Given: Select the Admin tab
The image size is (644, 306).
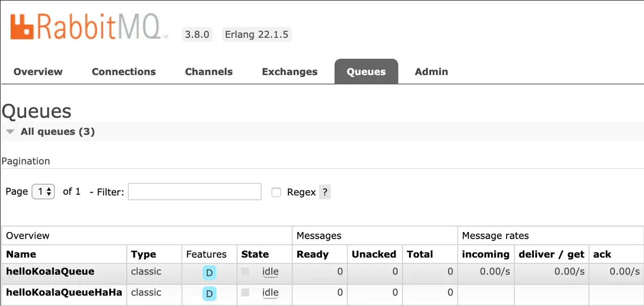Looking at the screenshot, I should 431,71.
